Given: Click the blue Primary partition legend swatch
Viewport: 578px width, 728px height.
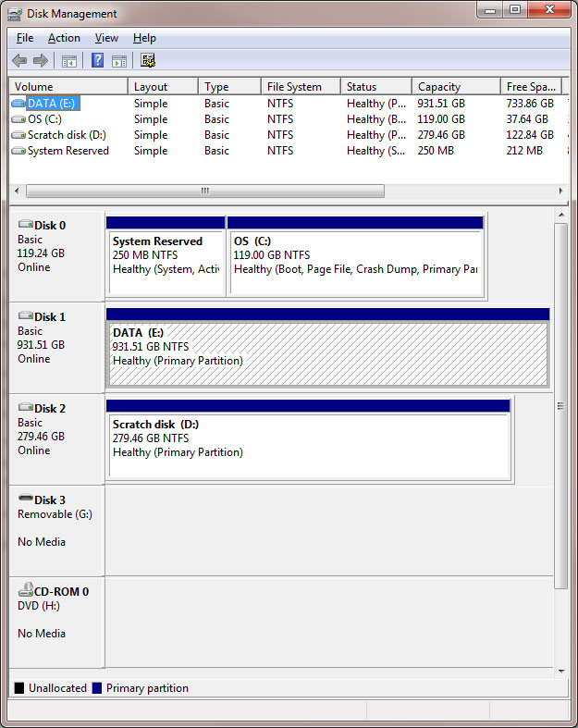Looking at the screenshot, I should pos(97,688).
